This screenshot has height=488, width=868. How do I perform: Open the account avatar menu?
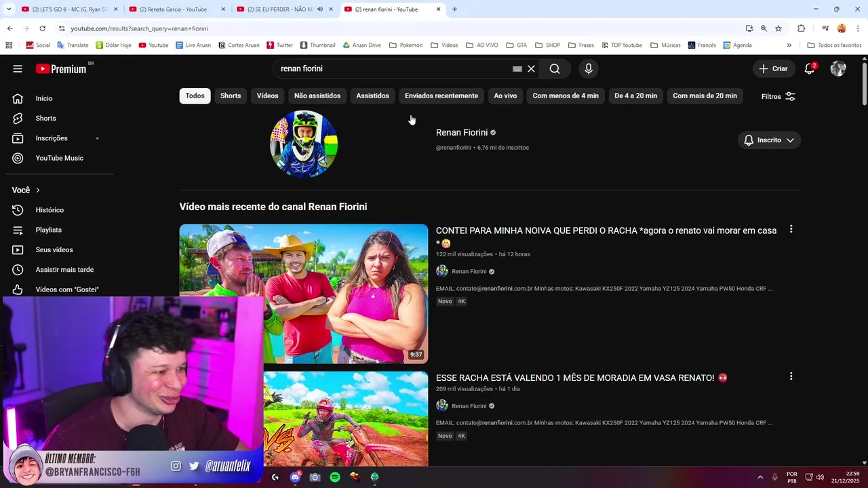tap(838, 68)
